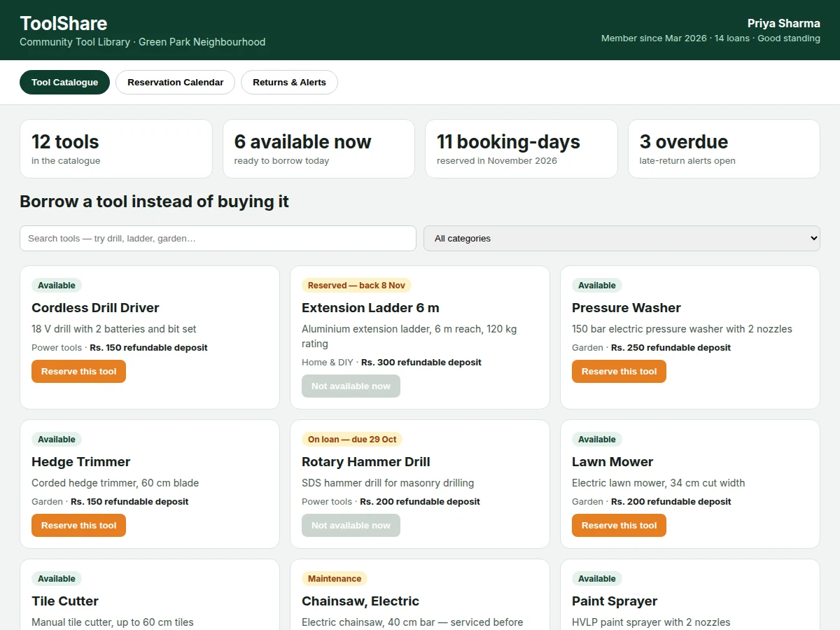
Task: Click Rs. 250 refundable deposit text
Action: [x=671, y=347]
